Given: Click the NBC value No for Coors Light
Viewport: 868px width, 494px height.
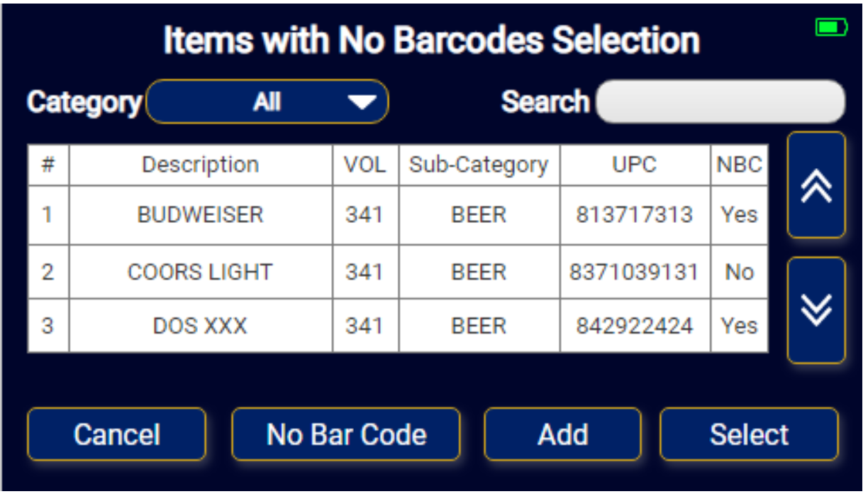Looking at the screenshot, I should (740, 272).
